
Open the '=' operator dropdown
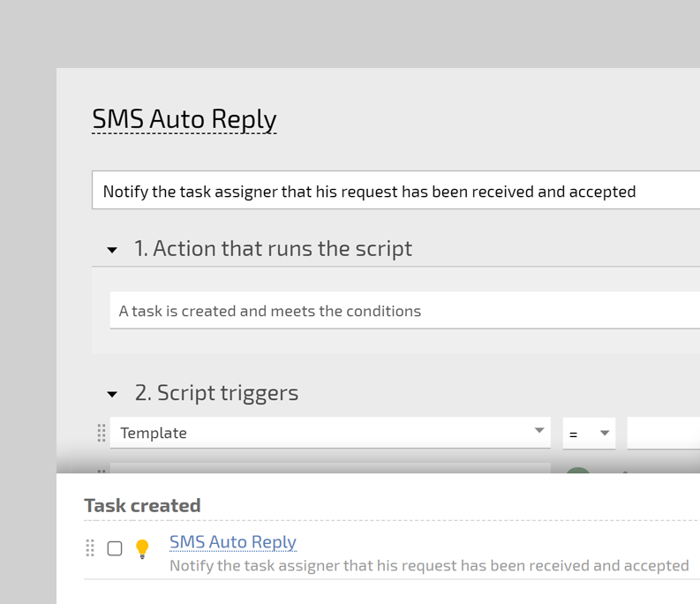coord(589,434)
